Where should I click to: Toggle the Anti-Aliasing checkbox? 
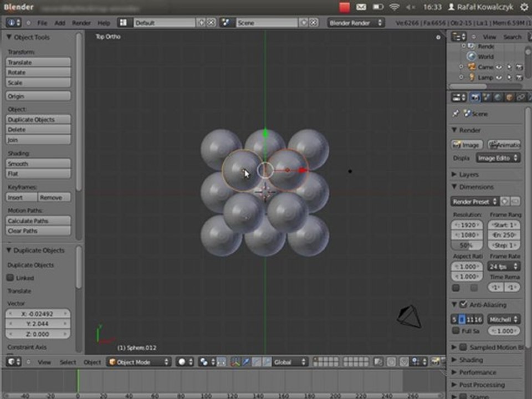[x=463, y=304]
